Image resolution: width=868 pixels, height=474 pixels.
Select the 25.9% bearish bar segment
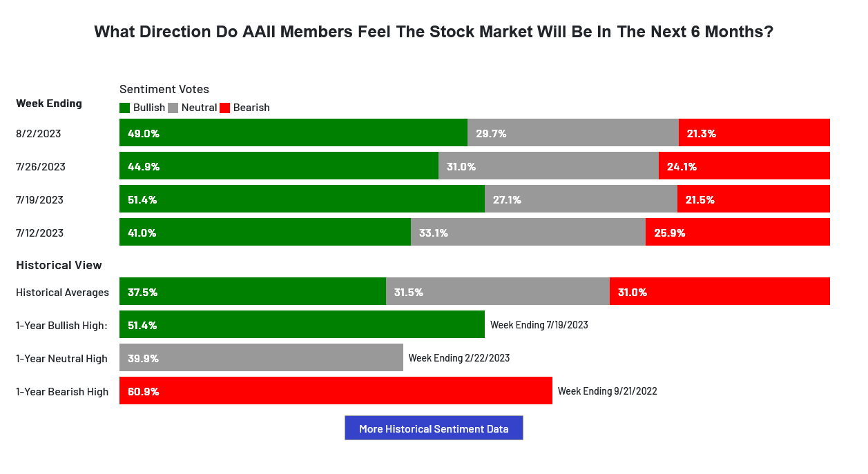[737, 233]
